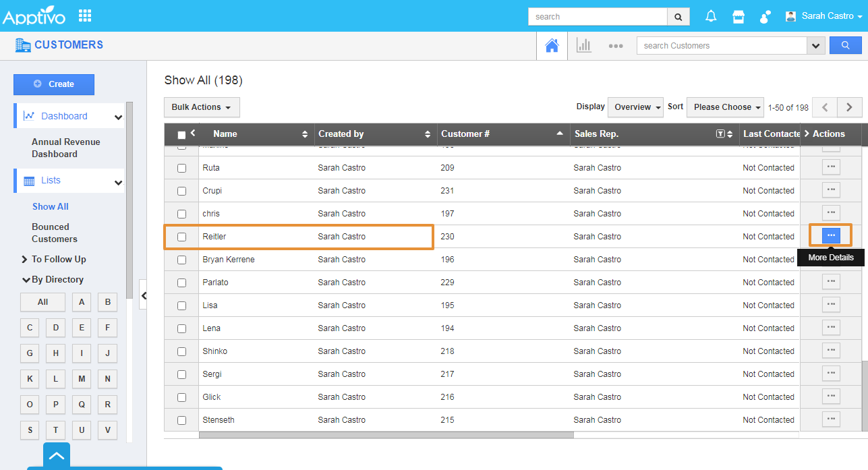
Task: Open the Bulk Actions dropdown
Action: pos(202,107)
